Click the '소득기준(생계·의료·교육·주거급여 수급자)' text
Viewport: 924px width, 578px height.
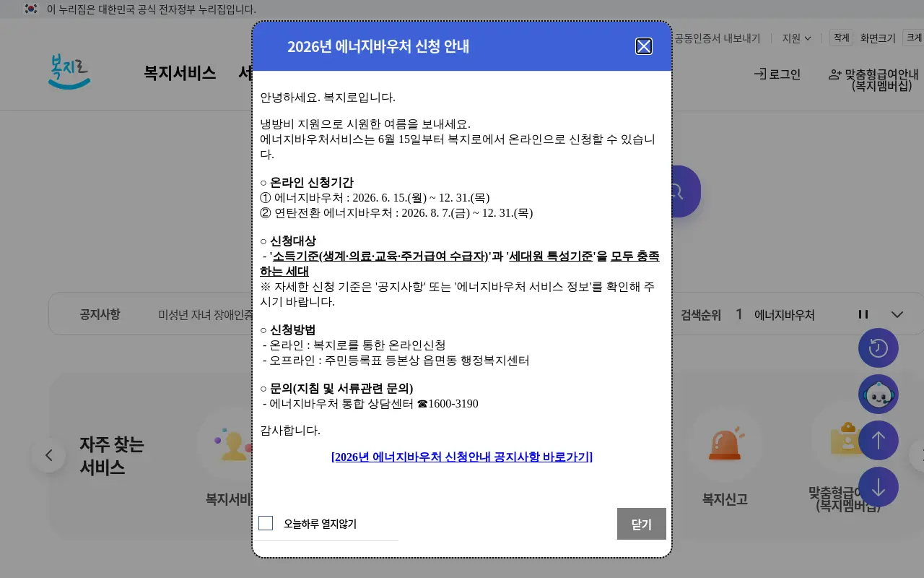coord(380,256)
